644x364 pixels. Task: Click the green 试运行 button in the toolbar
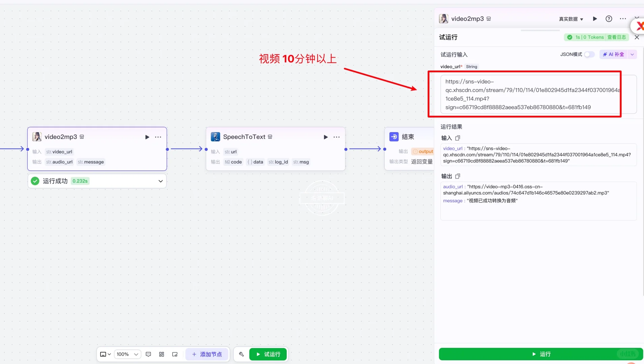[x=268, y=354]
